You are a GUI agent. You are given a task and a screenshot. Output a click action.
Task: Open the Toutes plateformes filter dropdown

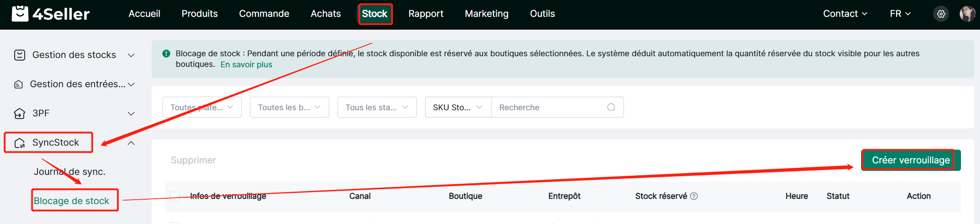click(x=202, y=108)
